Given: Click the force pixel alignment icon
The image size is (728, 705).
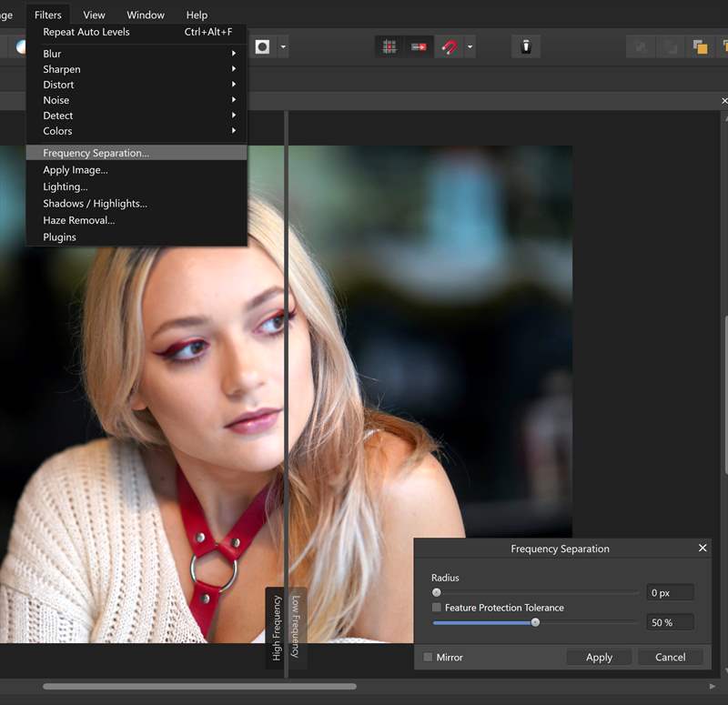Looking at the screenshot, I should click(419, 46).
